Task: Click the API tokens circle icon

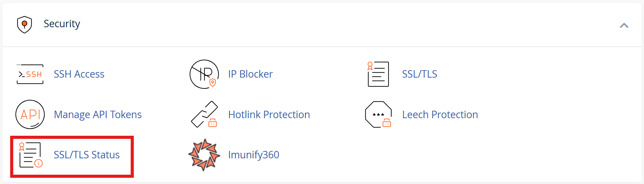Action: (30, 114)
